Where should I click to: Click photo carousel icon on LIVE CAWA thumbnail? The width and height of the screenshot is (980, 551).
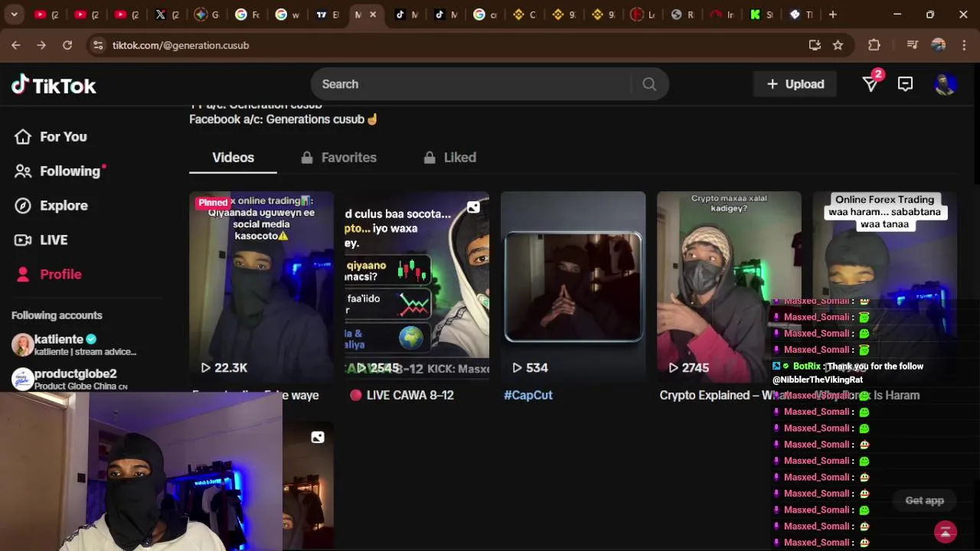coord(473,207)
